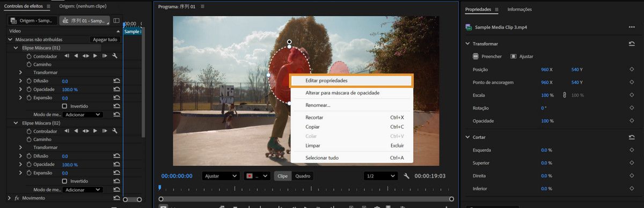Select Renomear... in context menu
Image resolution: width=644 pixels, height=208 pixels.
(352, 105)
